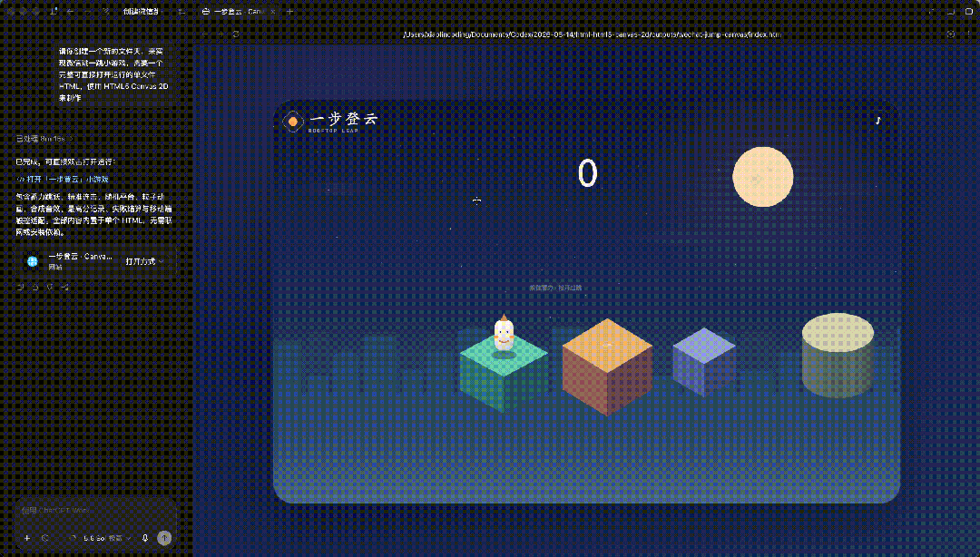This screenshot has height=557, width=980.
Task: Focus the chat message input field
Action: coord(93,511)
